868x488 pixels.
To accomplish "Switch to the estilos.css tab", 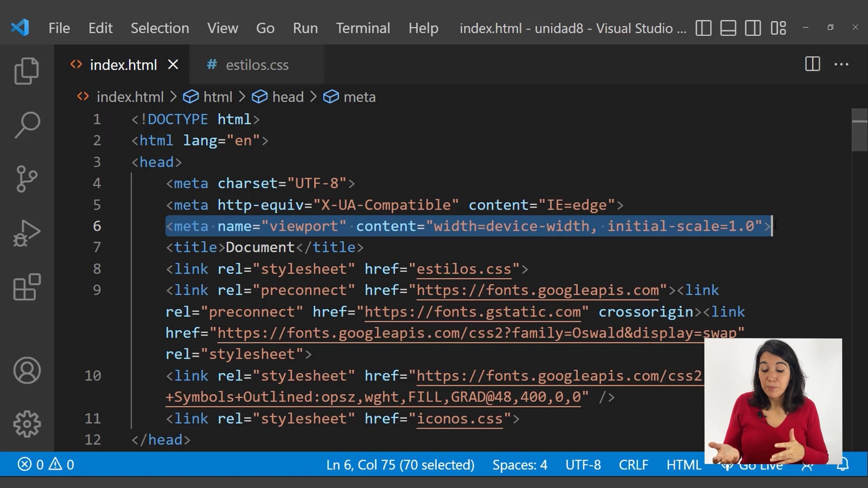I will 257,65.
